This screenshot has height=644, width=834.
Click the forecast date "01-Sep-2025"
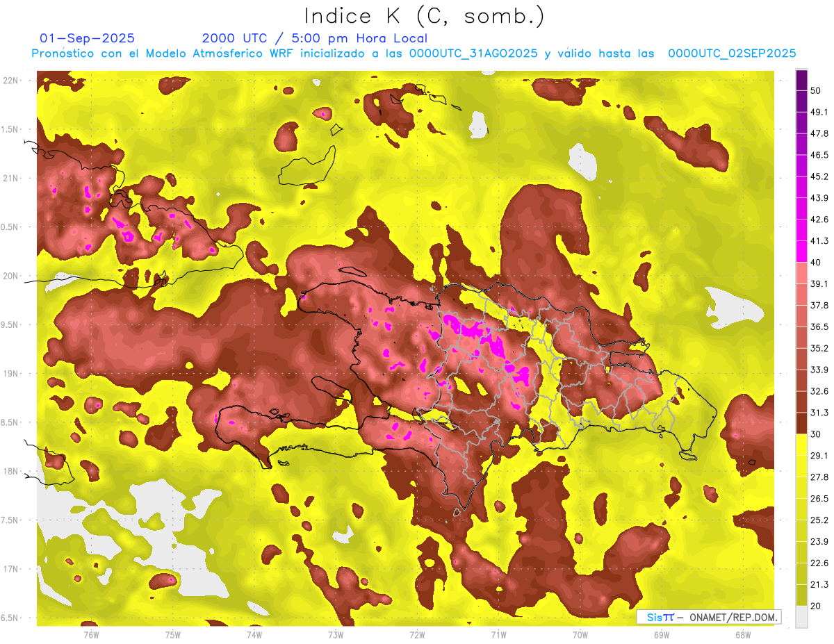pyautogui.click(x=88, y=38)
